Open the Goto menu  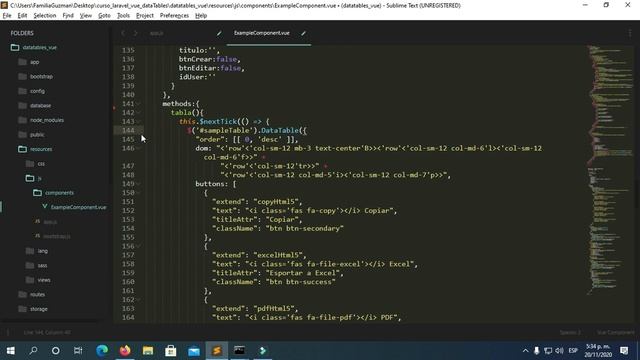point(104,16)
